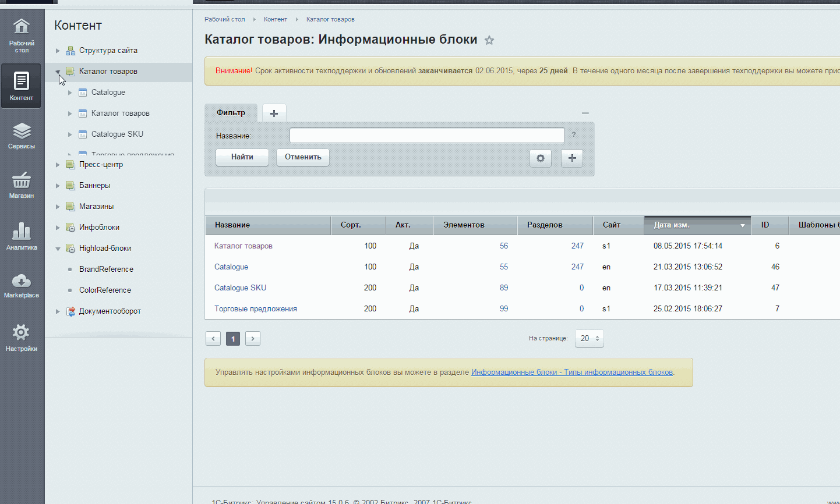Viewport: 840px width, 504px height.
Task: Sort by Сорт. column header
Action: (x=359, y=225)
